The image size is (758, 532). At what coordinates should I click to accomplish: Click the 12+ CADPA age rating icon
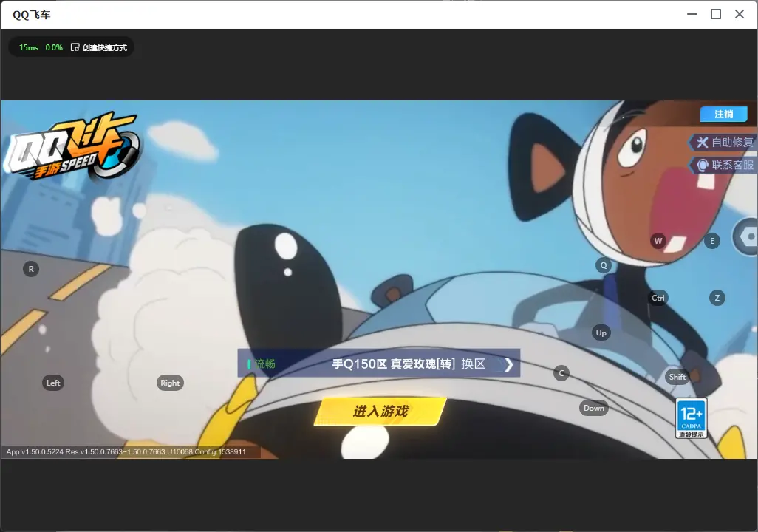pyautogui.click(x=692, y=418)
